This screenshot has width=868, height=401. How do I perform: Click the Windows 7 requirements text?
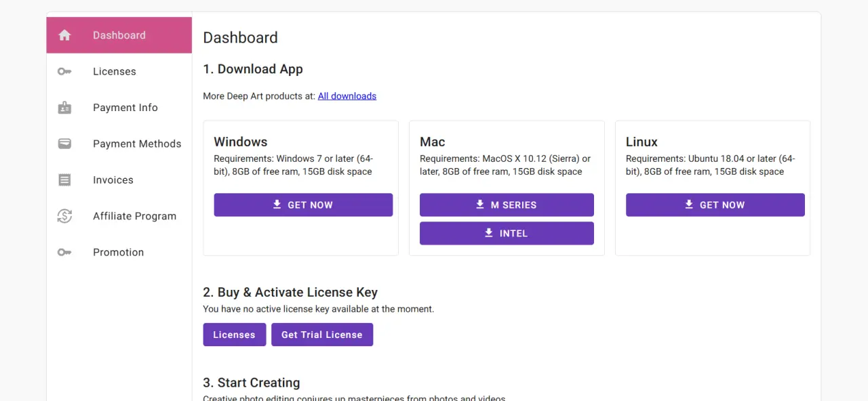point(294,165)
